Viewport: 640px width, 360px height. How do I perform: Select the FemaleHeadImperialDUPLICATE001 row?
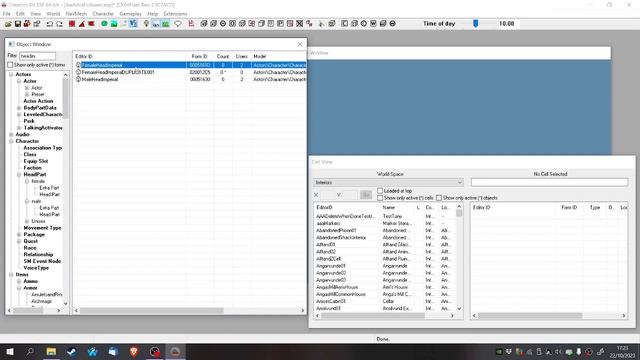190,72
